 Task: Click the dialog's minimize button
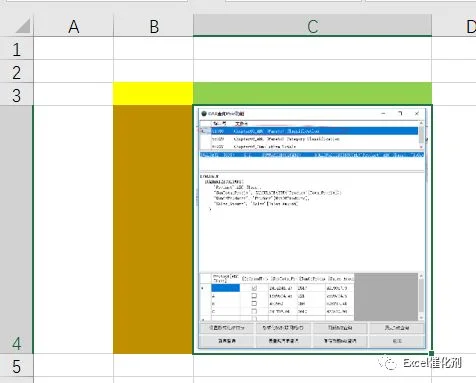[383, 113]
